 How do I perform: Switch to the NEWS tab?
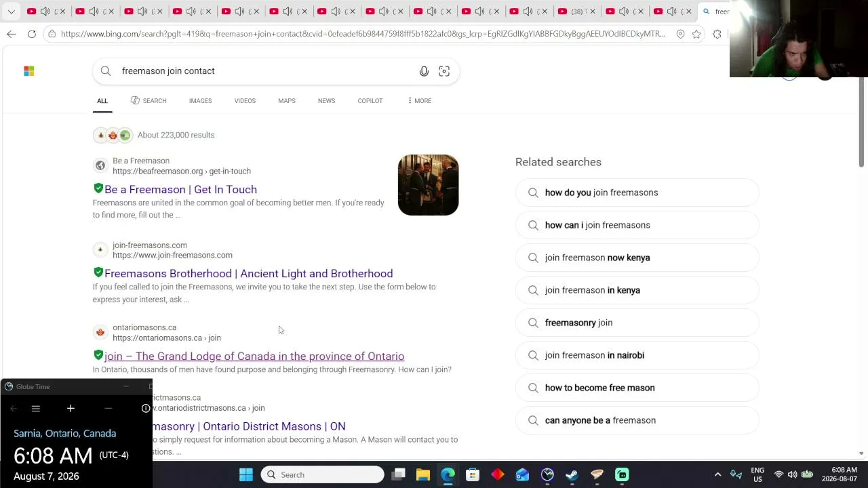coord(326,101)
